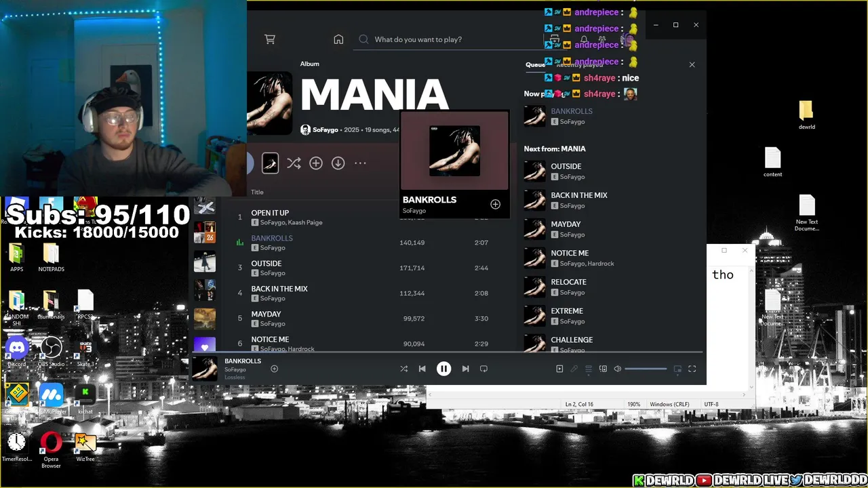
Task: Open the Discord desktop shortcut
Action: pyautogui.click(x=17, y=352)
